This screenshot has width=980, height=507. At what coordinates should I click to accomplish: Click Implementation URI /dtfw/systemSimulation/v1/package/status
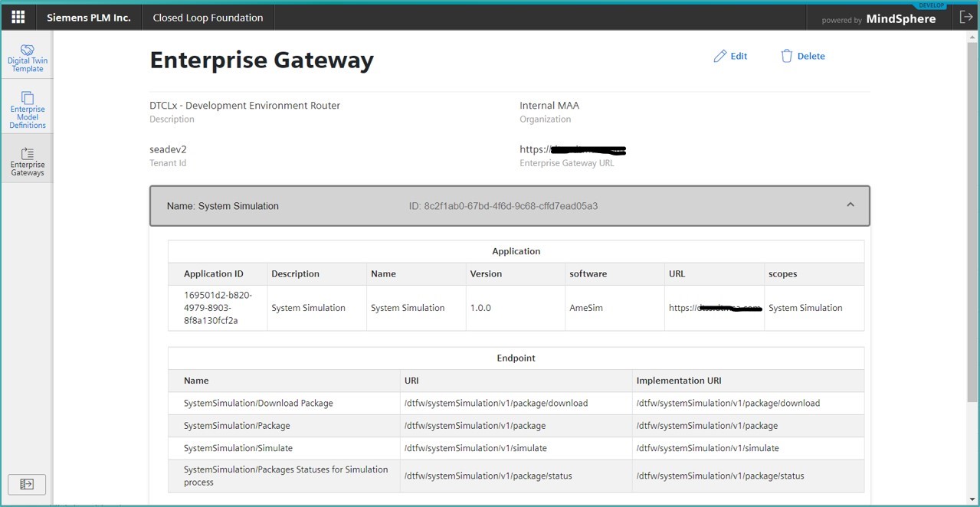[720, 476]
